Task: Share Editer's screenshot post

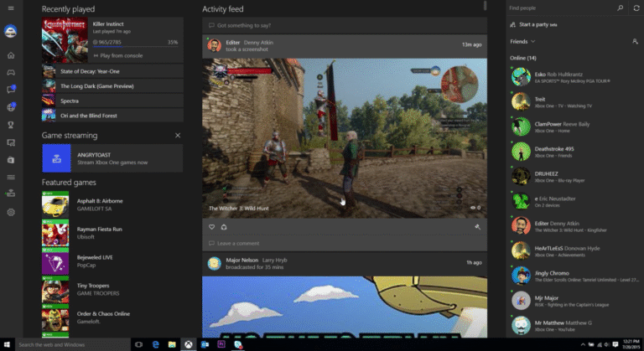Action: [x=224, y=227]
